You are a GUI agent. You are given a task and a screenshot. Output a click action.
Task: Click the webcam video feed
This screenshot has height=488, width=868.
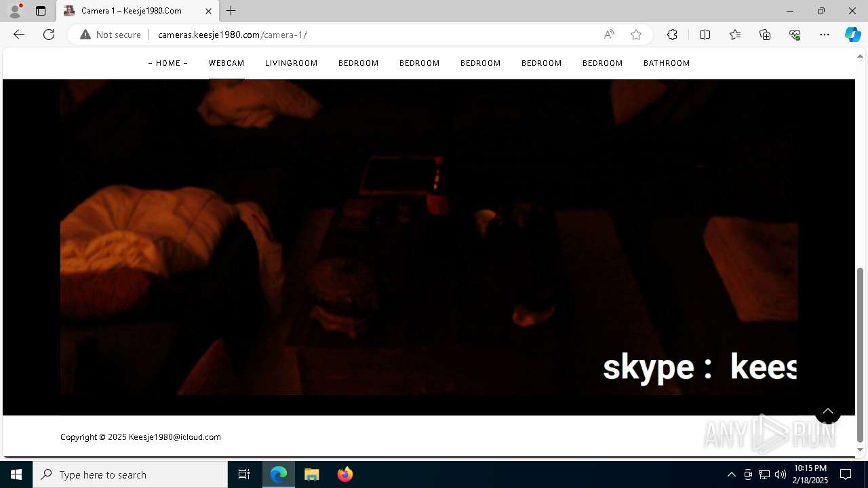tap(429, 237)
